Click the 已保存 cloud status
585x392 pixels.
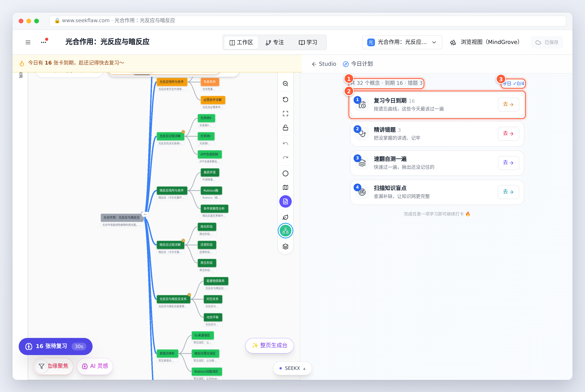pyautogui.click(x=547, y=43)
